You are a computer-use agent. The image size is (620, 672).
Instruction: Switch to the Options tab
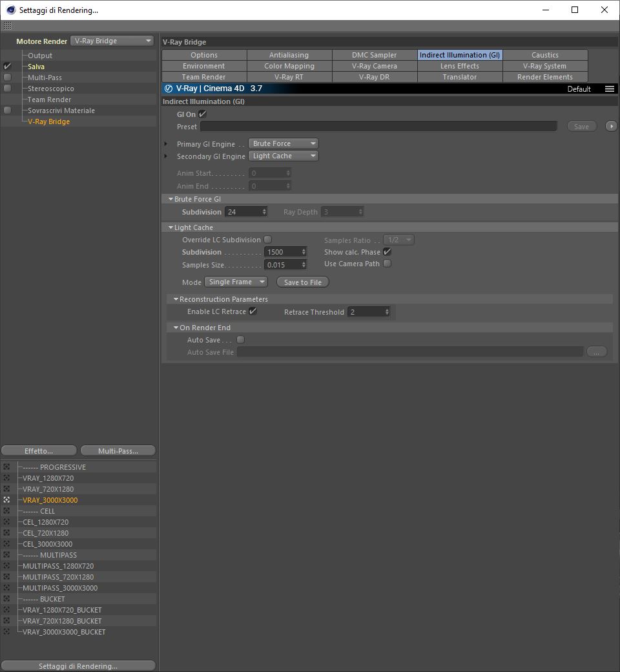[x=204, y=55]
